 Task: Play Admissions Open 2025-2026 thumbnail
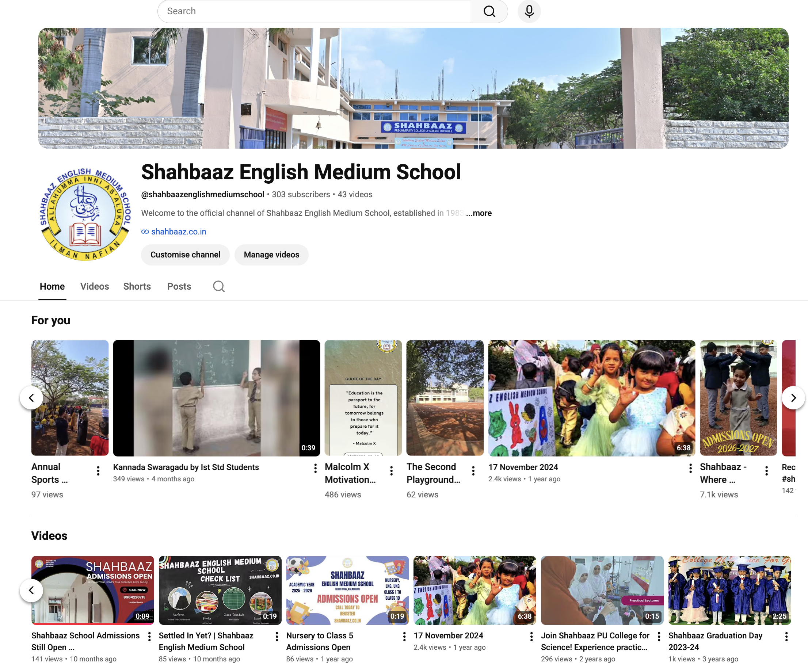click(x=347, y=590)
